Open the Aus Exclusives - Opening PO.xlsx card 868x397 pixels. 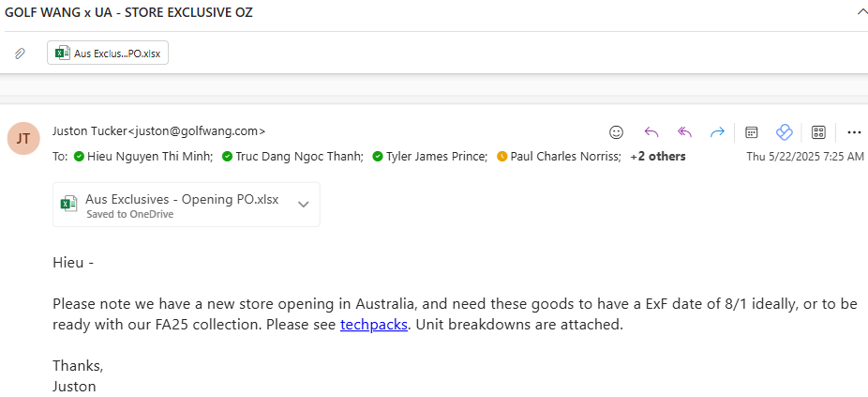[x=186, y=205]
